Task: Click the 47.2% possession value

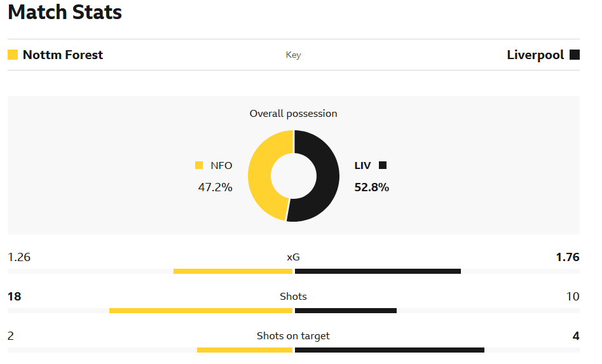Action: click(215, 187)
